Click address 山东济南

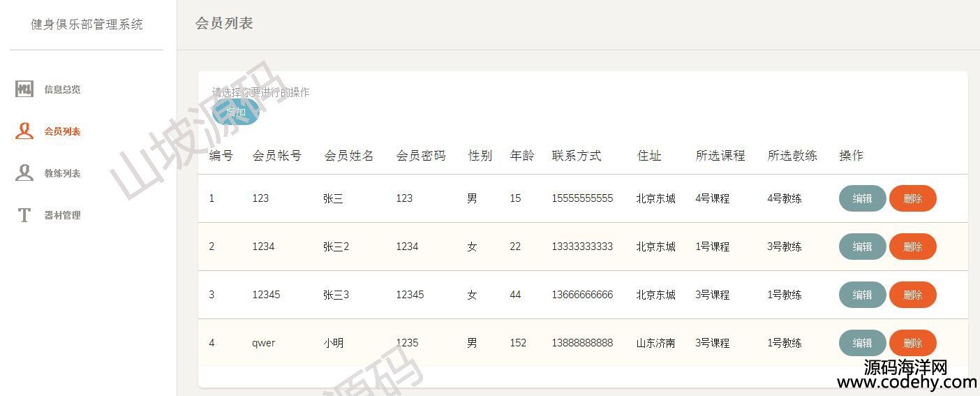coord(655,343)
